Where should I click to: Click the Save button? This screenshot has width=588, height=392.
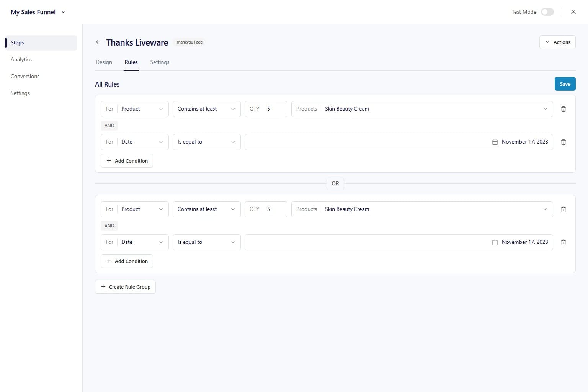565,84
